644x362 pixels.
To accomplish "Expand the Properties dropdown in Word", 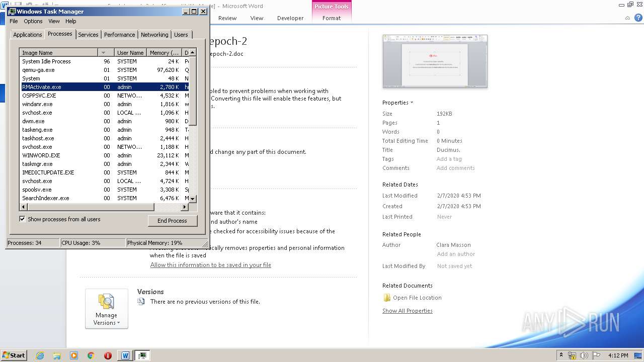I will (x=397, y=103).
